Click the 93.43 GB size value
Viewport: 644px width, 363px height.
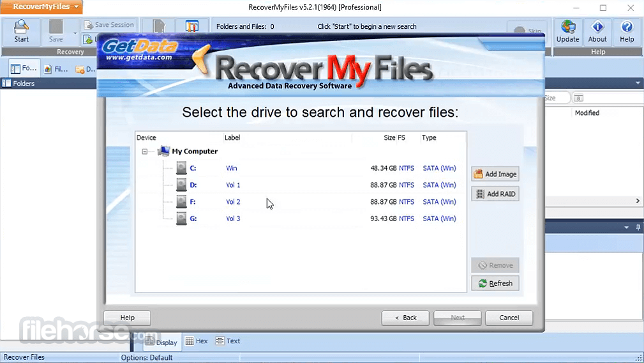[383, 219]
